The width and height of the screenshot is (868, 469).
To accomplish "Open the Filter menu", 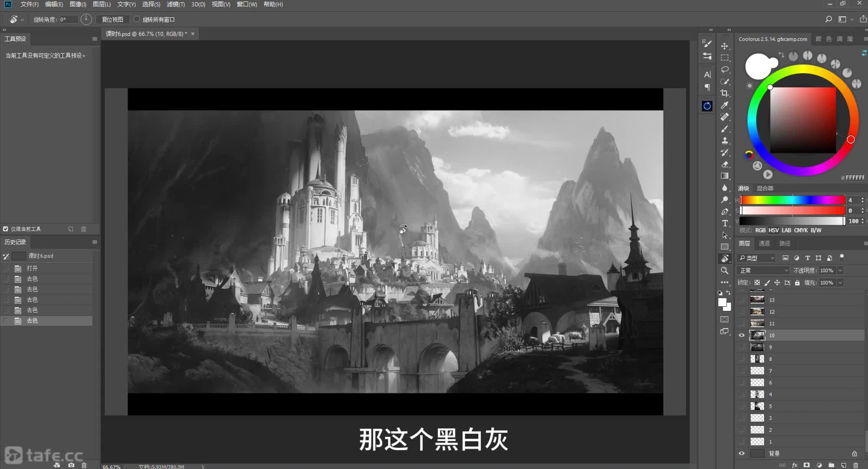I will click(x=176, y=4).
